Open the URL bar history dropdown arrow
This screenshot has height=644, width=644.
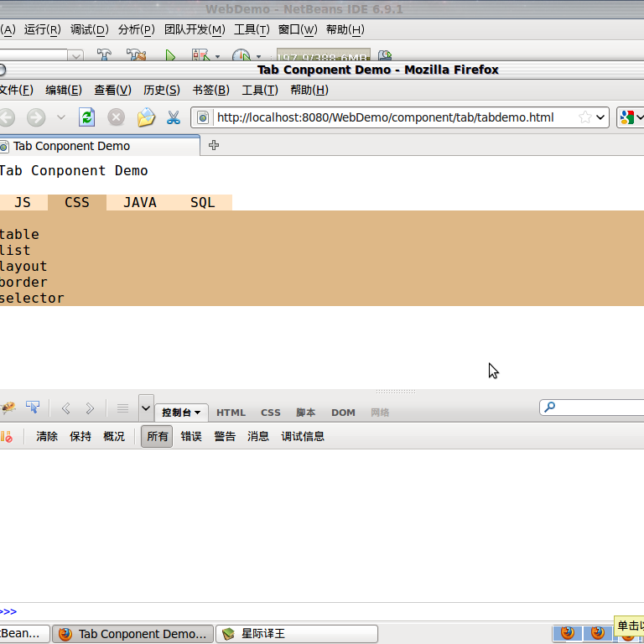coord(600,117)
